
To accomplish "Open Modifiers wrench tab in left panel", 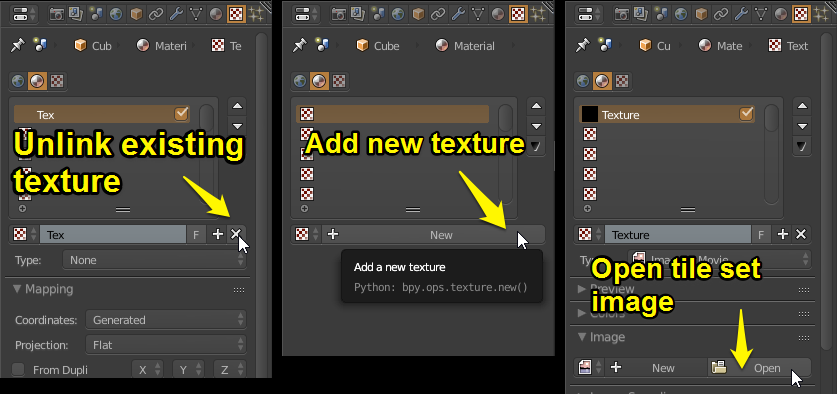I will point(176,14).
